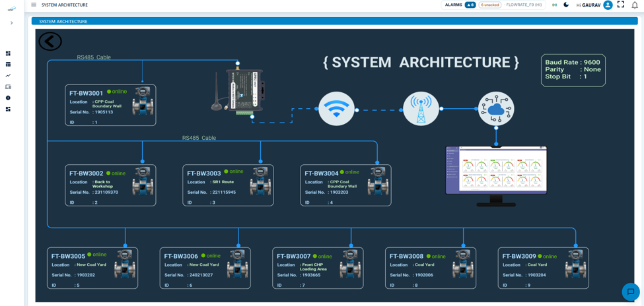The image size is (644, 306).
Task: Click serial number 240213027
Action: [x=202, y=275]
